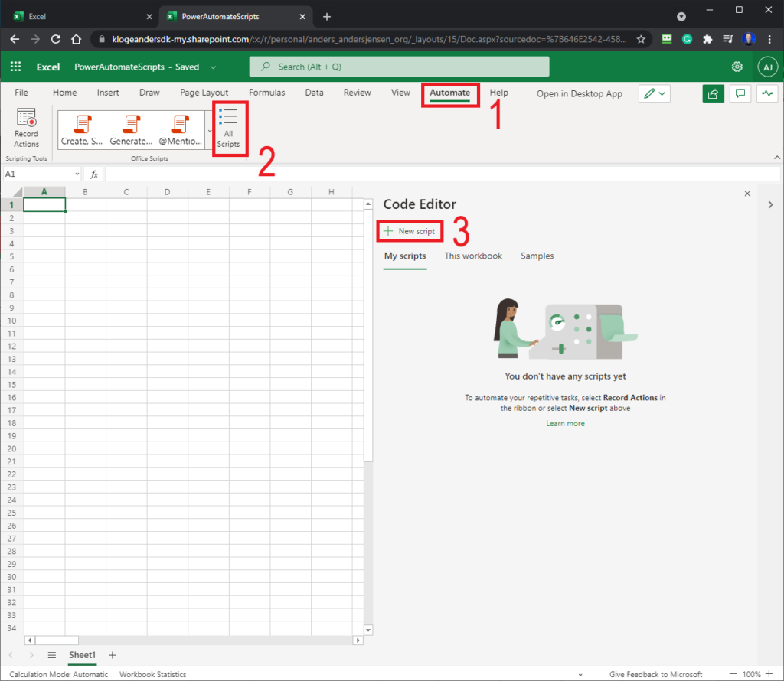Close the first Excel browser tab
The image size is (784, 681).
point(149,17)
